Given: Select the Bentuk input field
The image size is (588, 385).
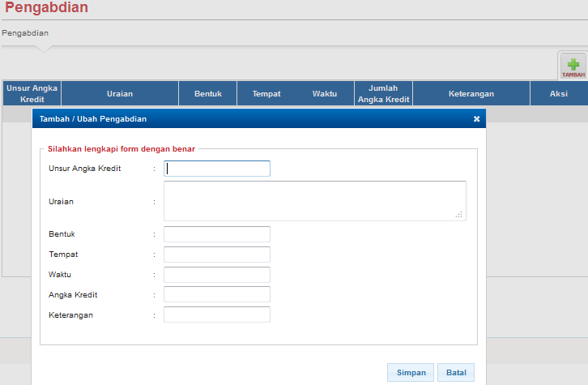Looking at the screenshot, I should point(217,234).
